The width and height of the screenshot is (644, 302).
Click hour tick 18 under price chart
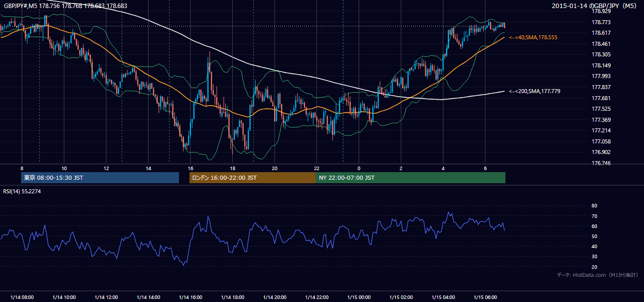pos(233,168)
